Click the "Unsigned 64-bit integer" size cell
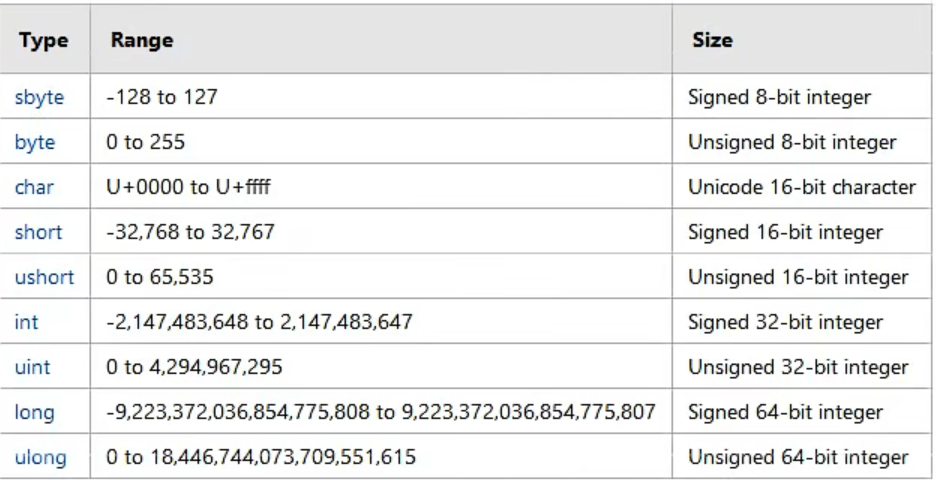 (797, 458)
